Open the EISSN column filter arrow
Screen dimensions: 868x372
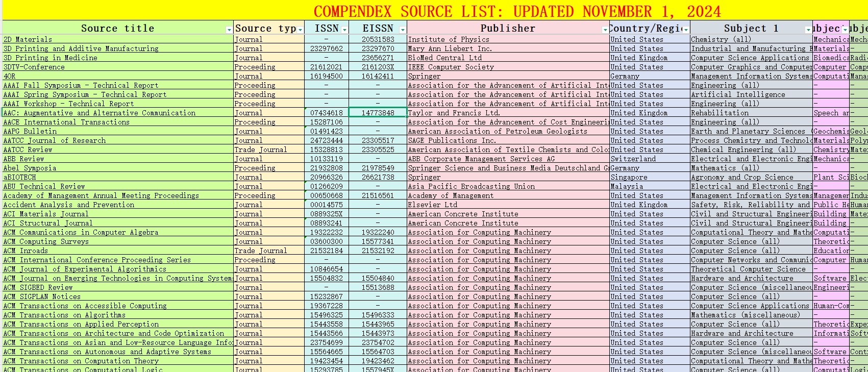tap(402, 30)
